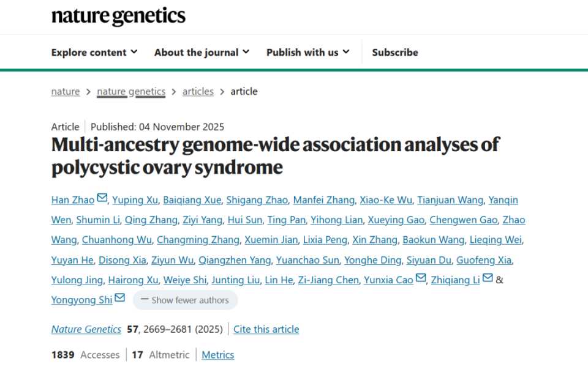Collapse list with Show fewer authors
Screen dimensions: 588x372
[x=185, y=300]
